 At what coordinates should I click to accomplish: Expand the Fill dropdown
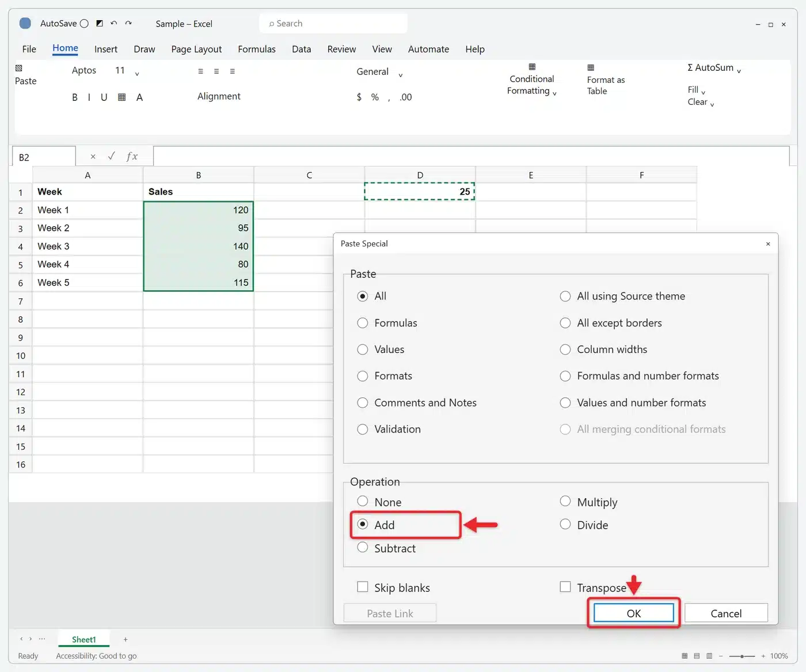tap(703, 92)
